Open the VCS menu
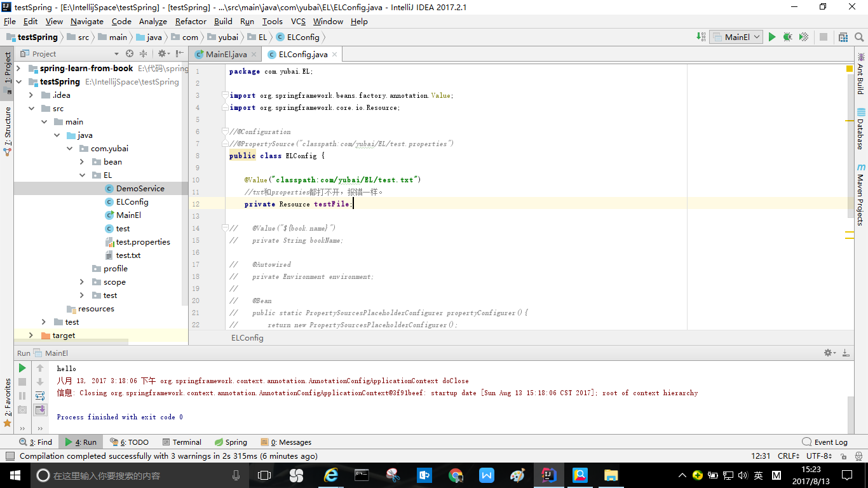 click(298, 22)
